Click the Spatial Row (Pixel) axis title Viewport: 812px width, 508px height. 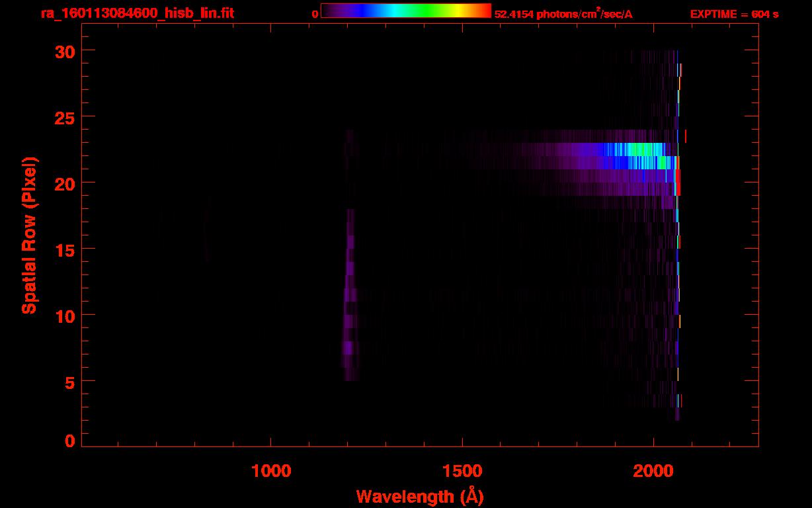(x=29, y=235)
